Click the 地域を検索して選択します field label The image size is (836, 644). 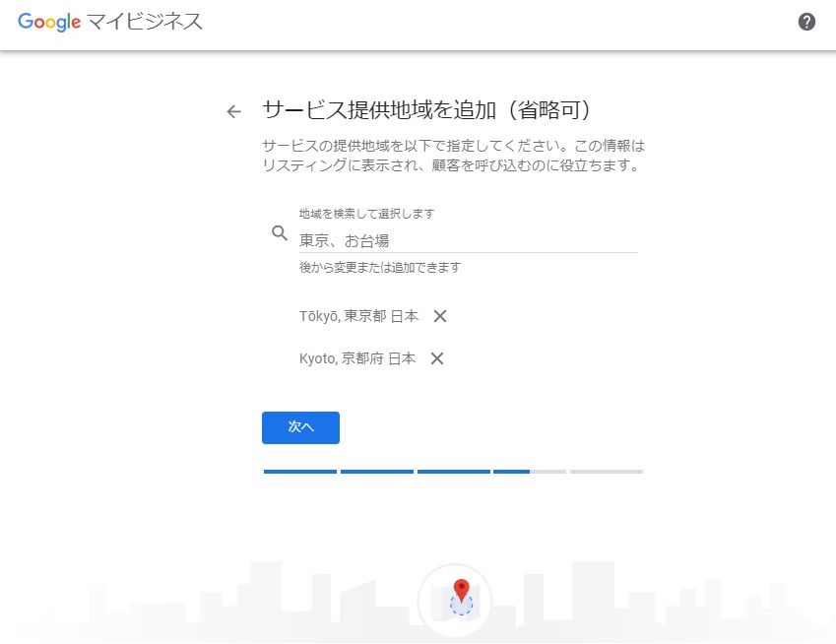[x=366, y=214]
